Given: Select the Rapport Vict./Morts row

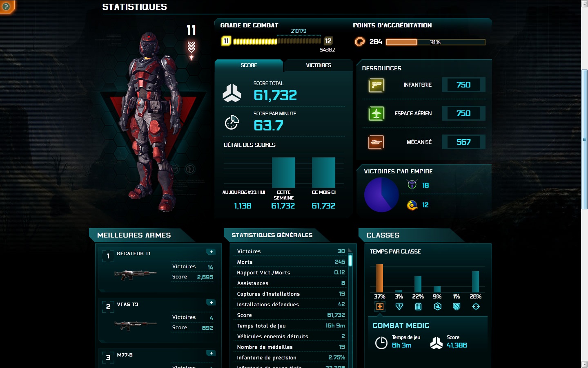Looking at the screenshot, I should click(x=291, y=273).
